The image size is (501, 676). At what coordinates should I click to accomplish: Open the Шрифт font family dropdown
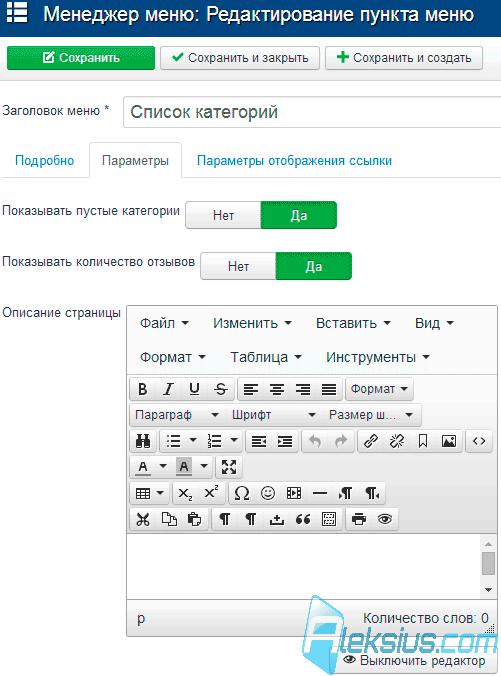click(274, 415)
